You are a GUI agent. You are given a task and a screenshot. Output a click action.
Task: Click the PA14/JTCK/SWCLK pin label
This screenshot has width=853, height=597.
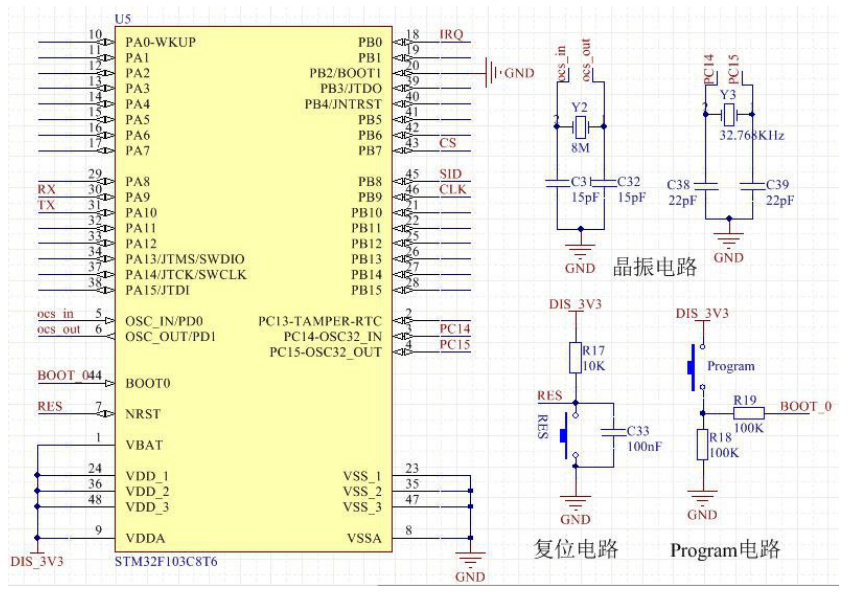[186, 275]
